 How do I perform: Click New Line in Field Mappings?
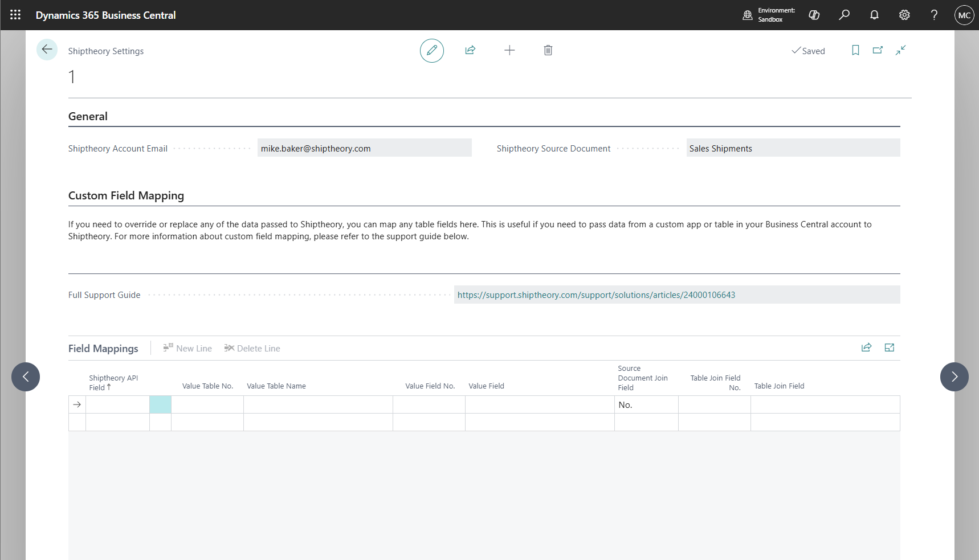(x=187, y=348)
